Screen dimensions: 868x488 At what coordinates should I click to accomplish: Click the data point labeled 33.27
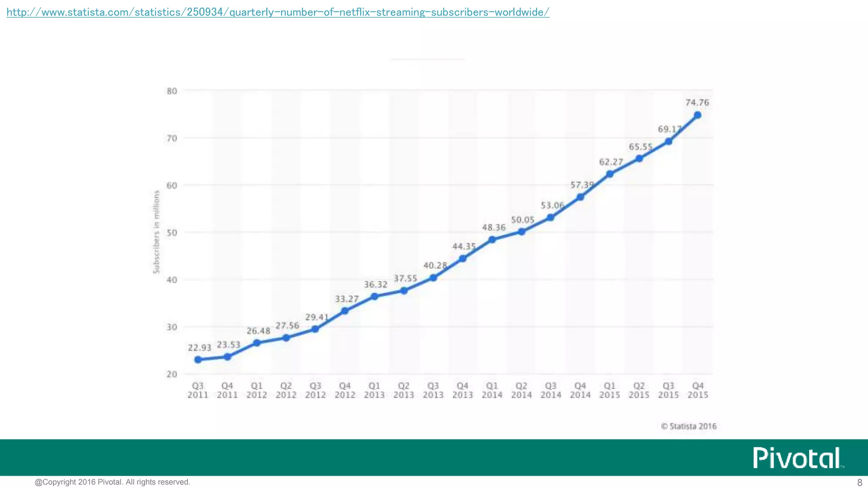[345, 311]
